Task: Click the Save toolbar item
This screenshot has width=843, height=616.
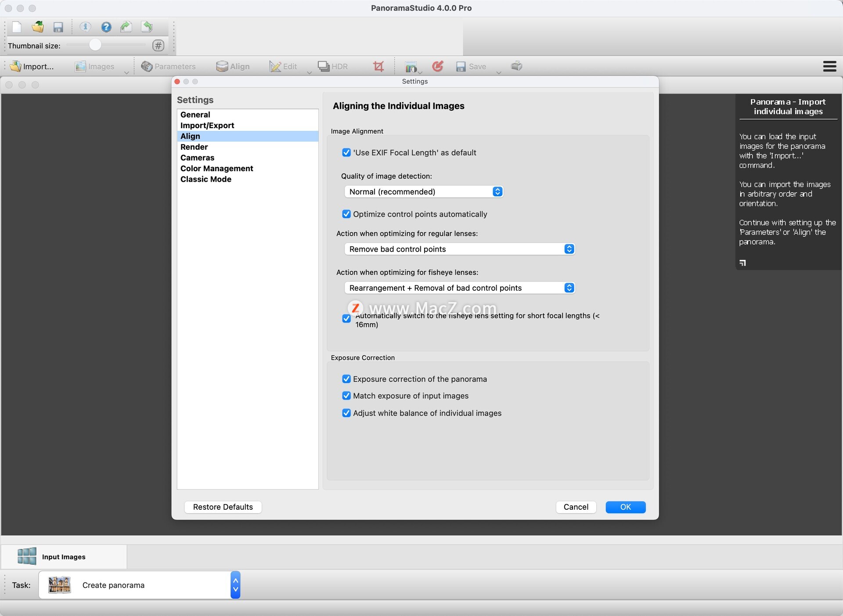Action: point(471,66)
